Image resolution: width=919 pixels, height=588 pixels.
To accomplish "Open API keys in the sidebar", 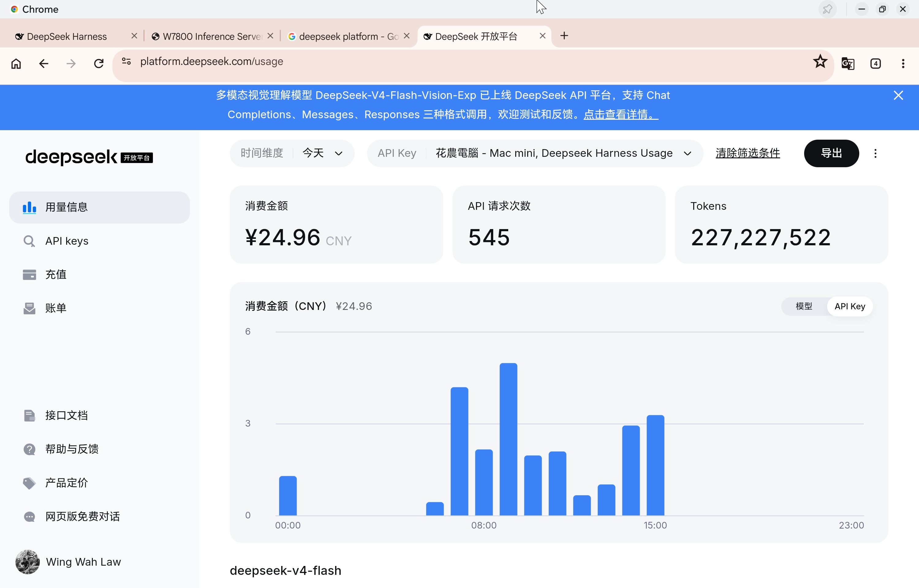I will [99, 241].
